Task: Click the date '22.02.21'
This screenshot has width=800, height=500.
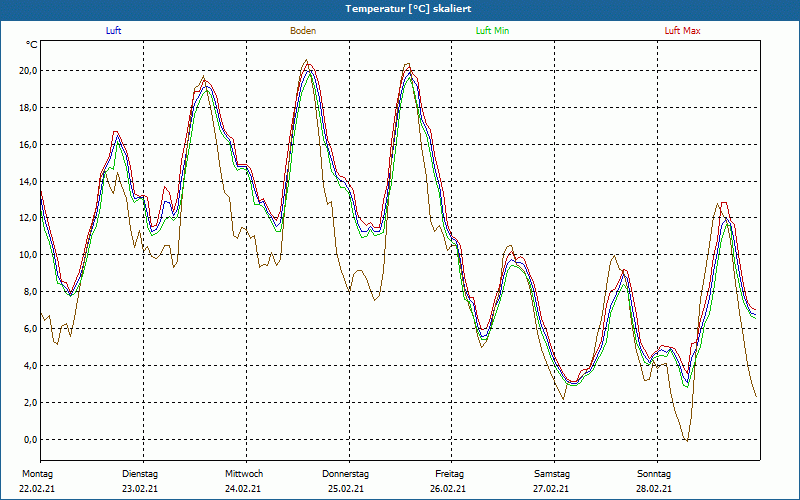Action: 37,489
